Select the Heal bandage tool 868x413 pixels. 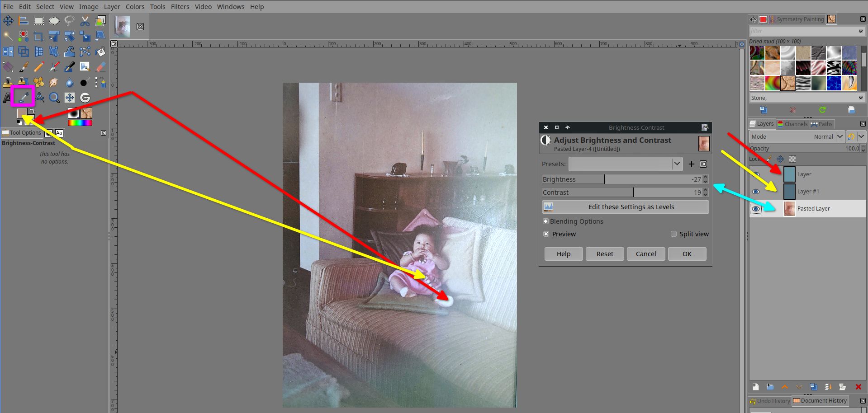(x=39, y=82)
